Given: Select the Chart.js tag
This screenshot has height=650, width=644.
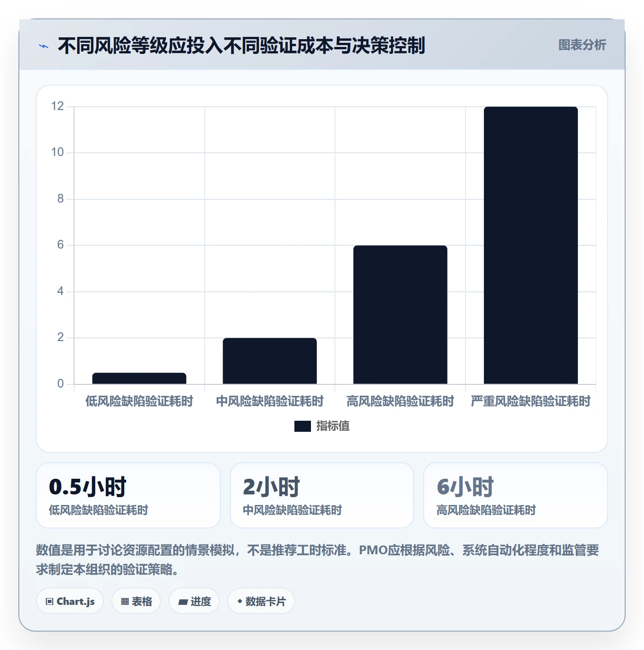Looking at the screenshot, I should 70,601.
